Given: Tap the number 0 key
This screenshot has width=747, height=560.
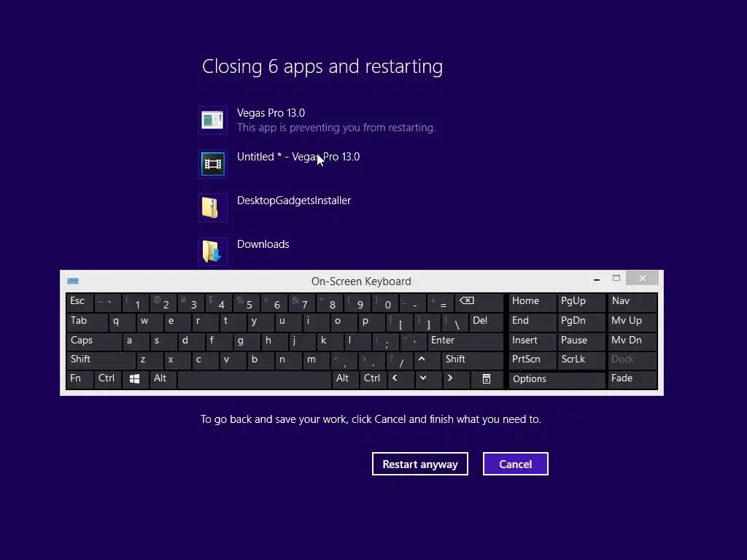Looking at the screenshot, I should point(384,303).
